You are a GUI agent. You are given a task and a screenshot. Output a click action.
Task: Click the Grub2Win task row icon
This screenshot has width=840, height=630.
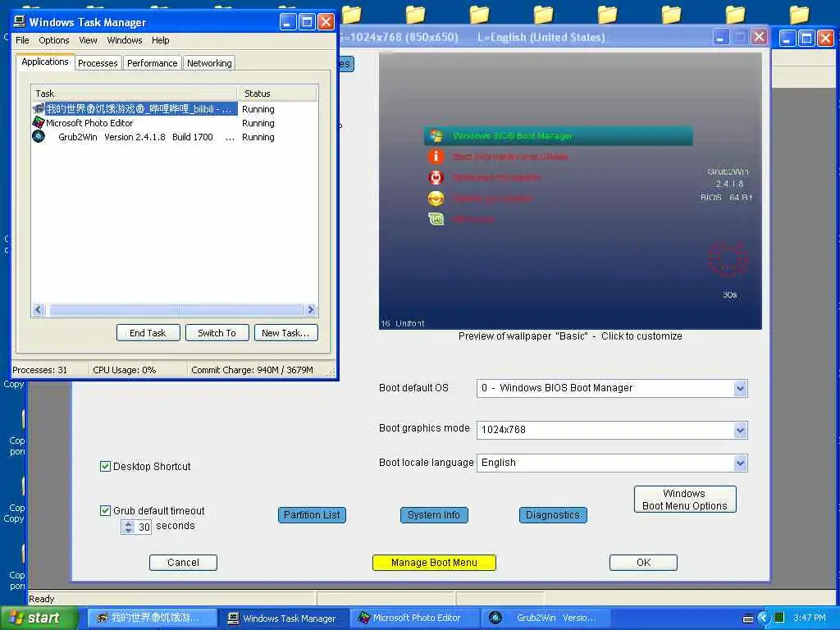[39, 137]
